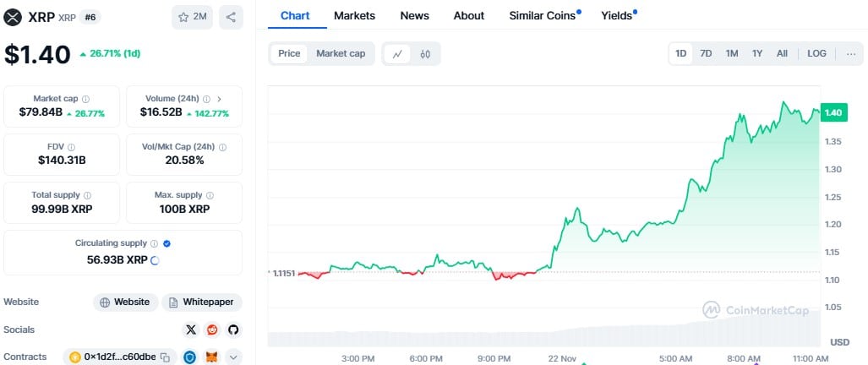Select the 1Y time range
Screen dimensions: 868x365
[x=757, y=53]
